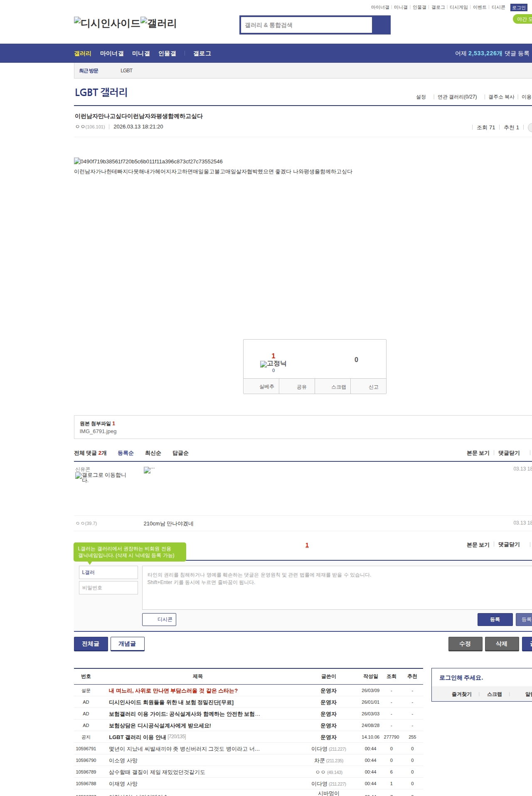Open the 마이너갤 tab in navigation bar

click(112, 54)
